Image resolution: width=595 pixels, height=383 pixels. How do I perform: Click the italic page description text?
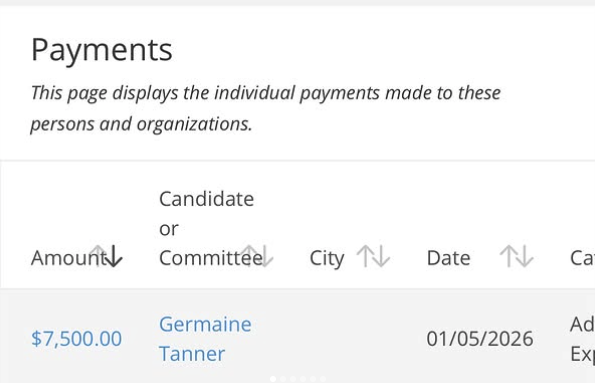tap(266, 109)
